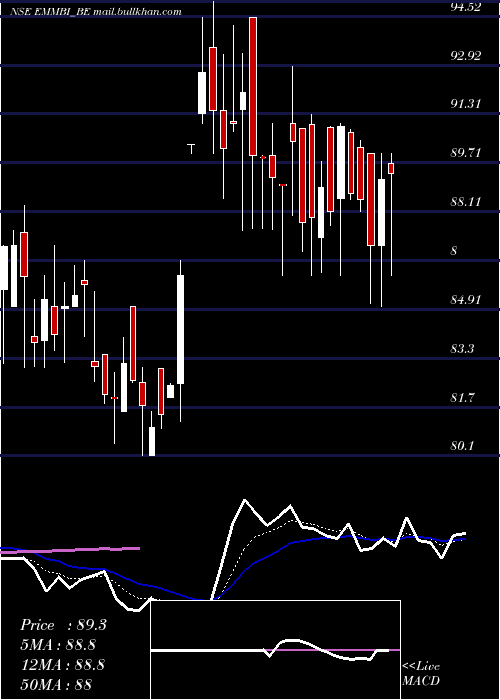
Task: Click the pink moving-average line segment at the indicator's left
Action: (x=70, y=550)
